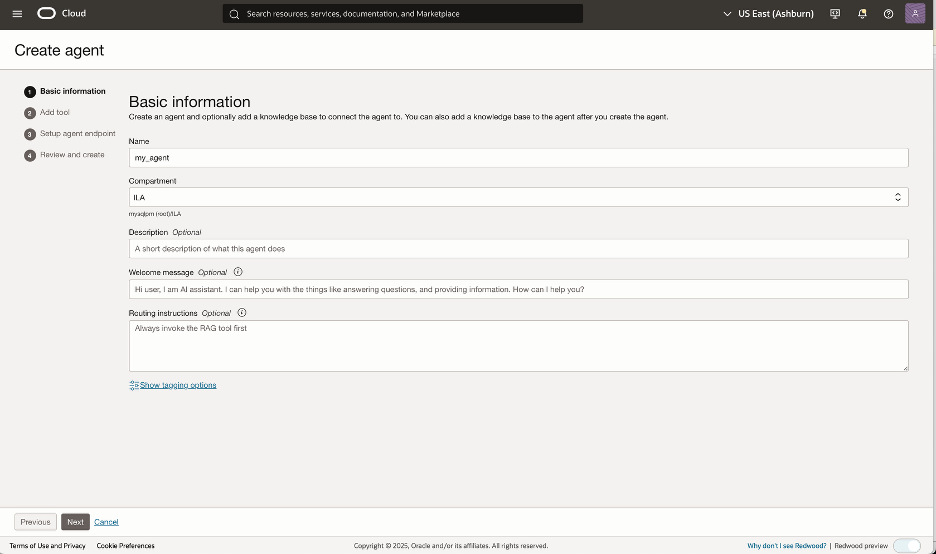
Task: Go to Review and create step
Action: (72, 155)
